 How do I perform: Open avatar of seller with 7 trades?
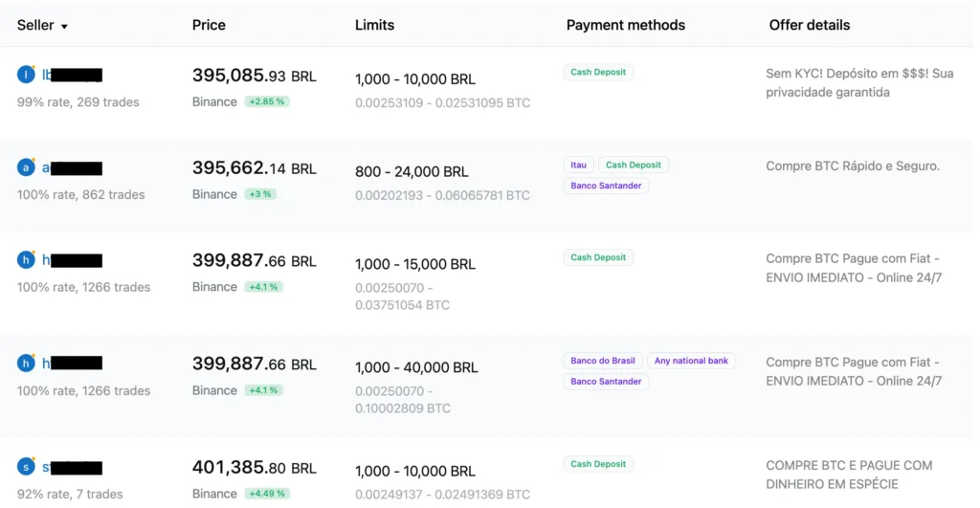click(x=26, y=466)
